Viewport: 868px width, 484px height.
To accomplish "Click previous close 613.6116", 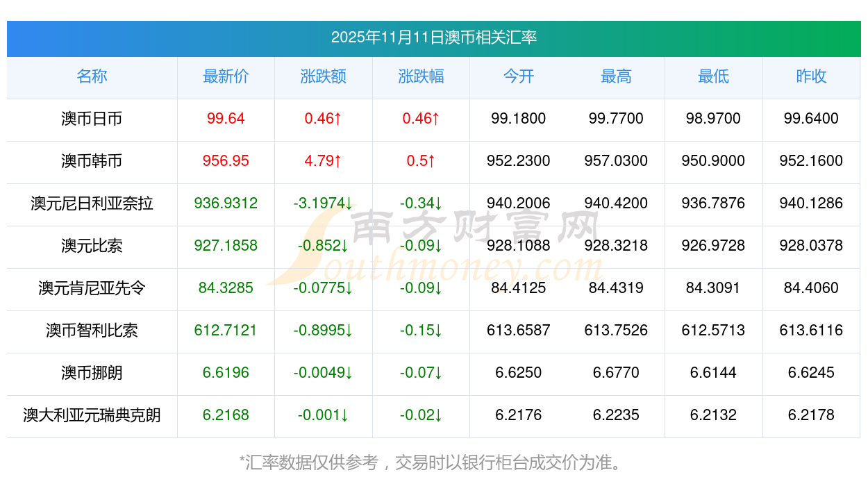I will click(x=811, y=331).
